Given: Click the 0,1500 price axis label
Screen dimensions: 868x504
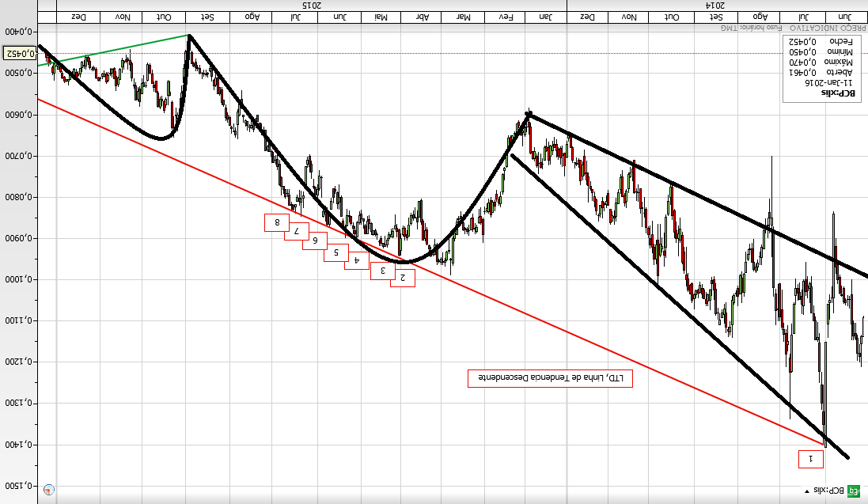Looking at the screenshot, I should coord(21,487).
